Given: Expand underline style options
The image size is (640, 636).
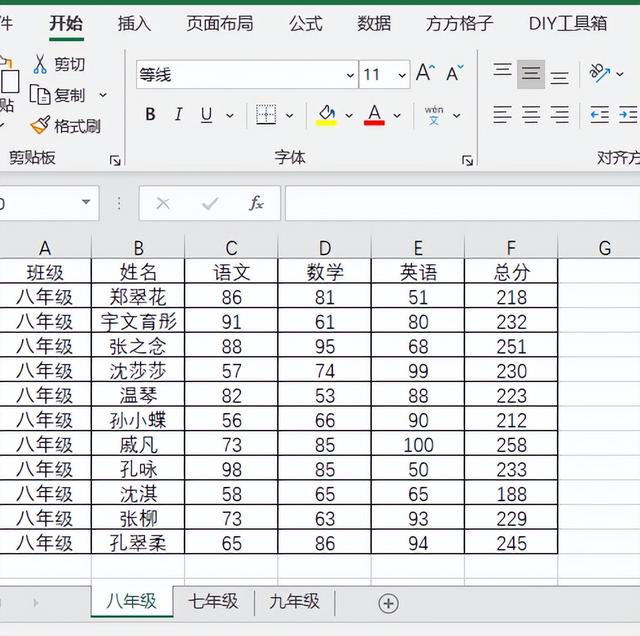Looking at the screenshot, I should [230, 116].
